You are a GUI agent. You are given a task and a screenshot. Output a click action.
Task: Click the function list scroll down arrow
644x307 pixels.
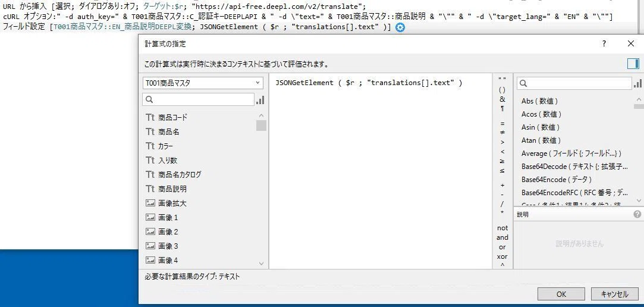639,201
